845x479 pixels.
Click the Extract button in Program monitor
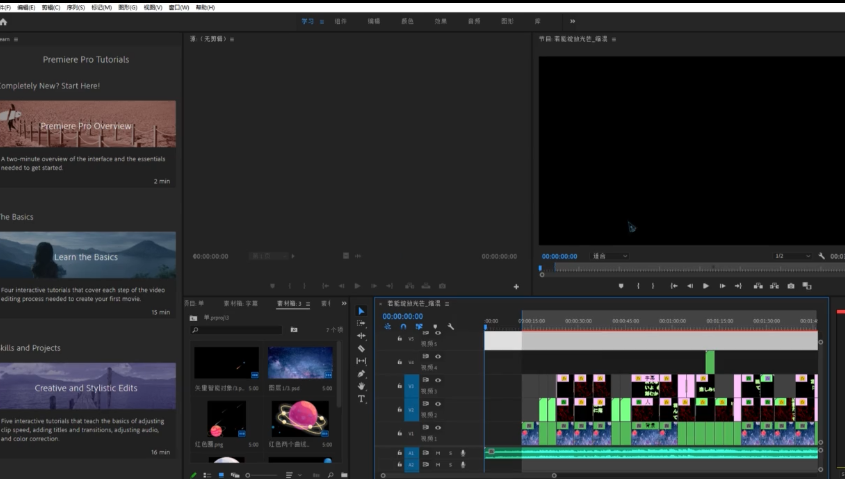[x=774, y=286]
